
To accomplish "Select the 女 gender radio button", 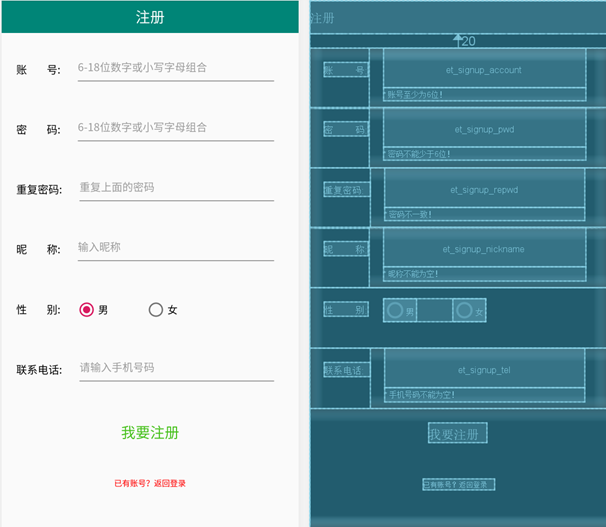I will coord(163,310).
